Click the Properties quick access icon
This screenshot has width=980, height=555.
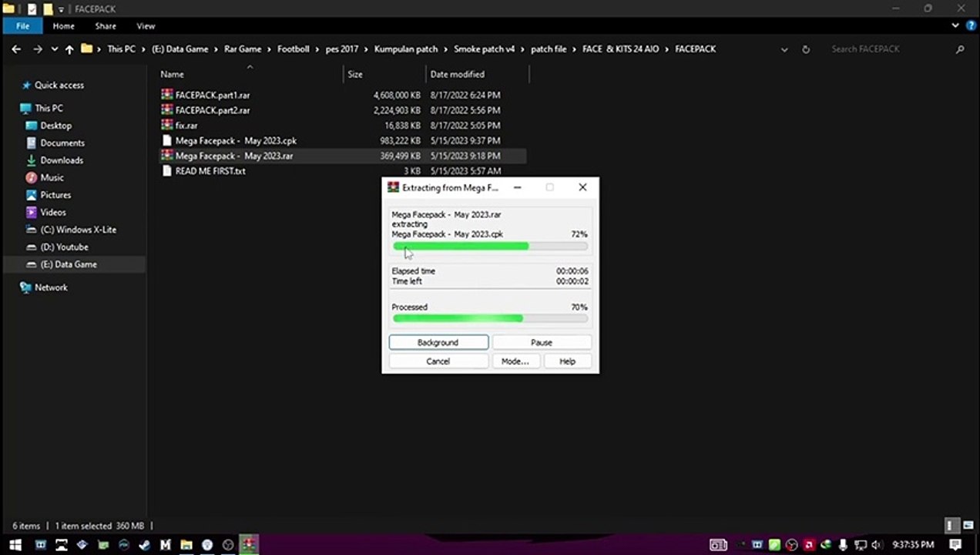coord(32,8)
